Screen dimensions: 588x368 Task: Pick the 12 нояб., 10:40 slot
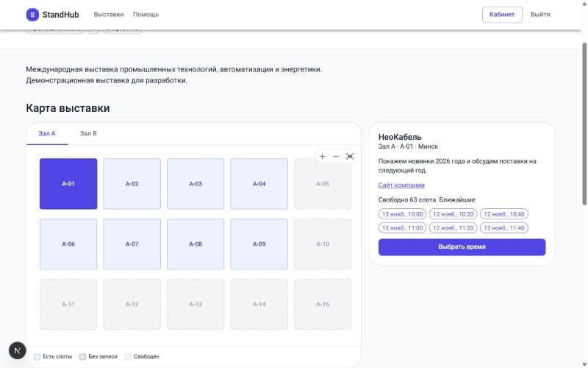504,214
